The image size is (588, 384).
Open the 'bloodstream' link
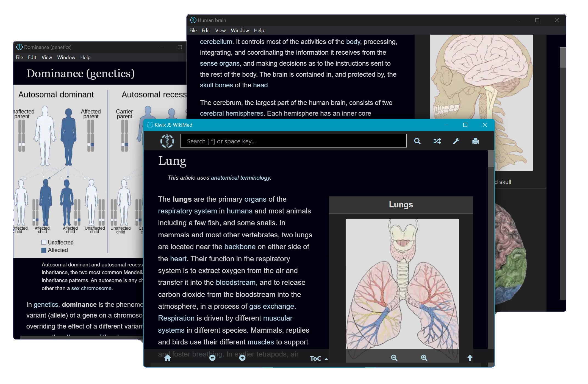click(236, 282)
